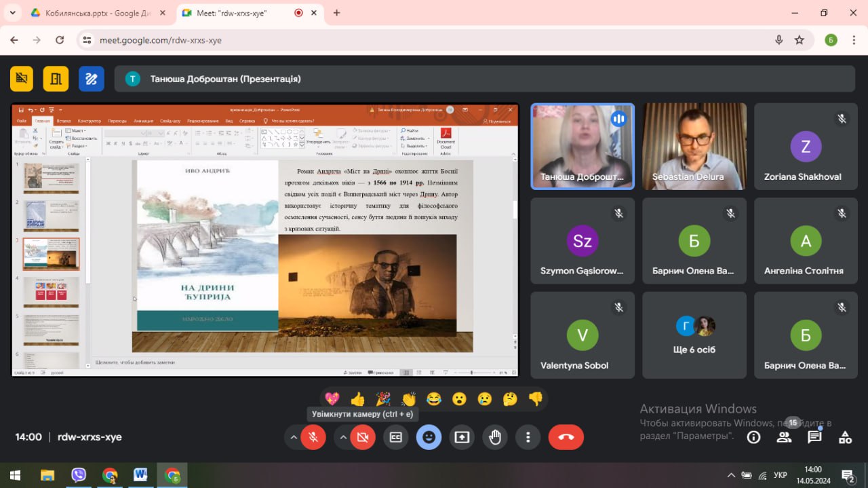Open more options three-dot menu

point(528,438)
